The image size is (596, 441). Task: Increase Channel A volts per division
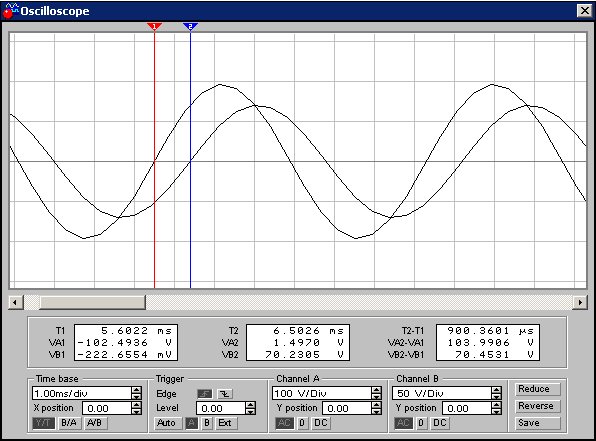click(376, 390)
